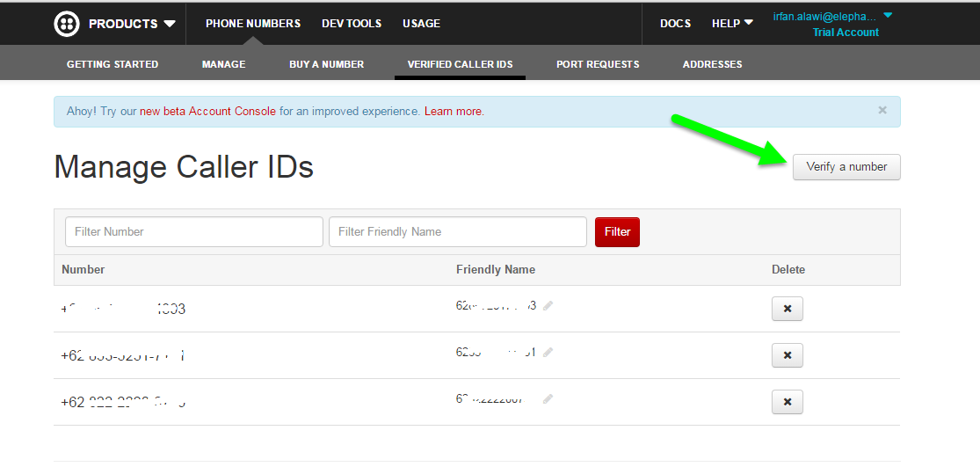
Task: Click the Trial Account link
Action: tap(846, 33)
